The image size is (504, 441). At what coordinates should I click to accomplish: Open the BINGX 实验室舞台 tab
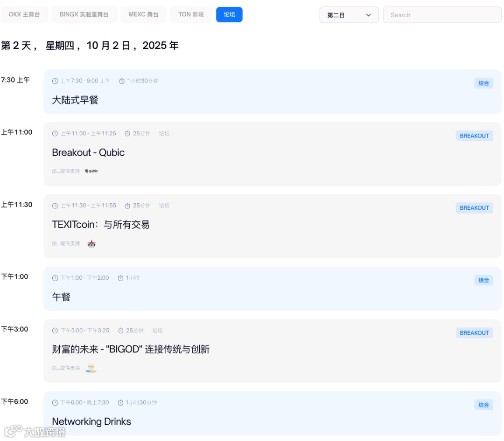point(84,14)
